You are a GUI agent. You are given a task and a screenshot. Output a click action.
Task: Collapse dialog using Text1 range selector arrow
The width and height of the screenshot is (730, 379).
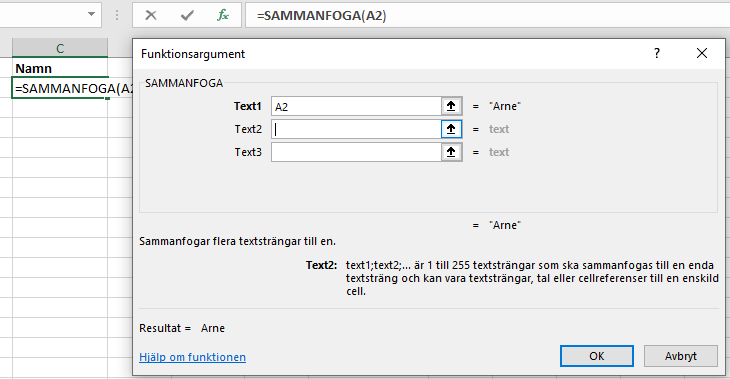tap(451, 106)
